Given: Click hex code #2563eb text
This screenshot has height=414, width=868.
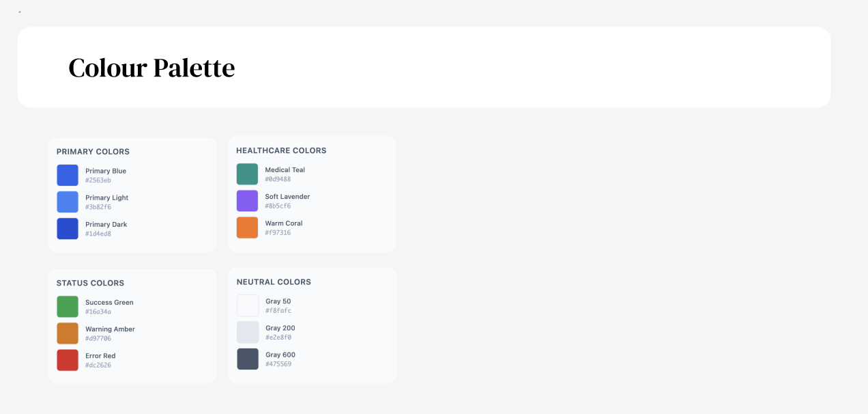Looking at the screenshot, I should click(98, 180).
